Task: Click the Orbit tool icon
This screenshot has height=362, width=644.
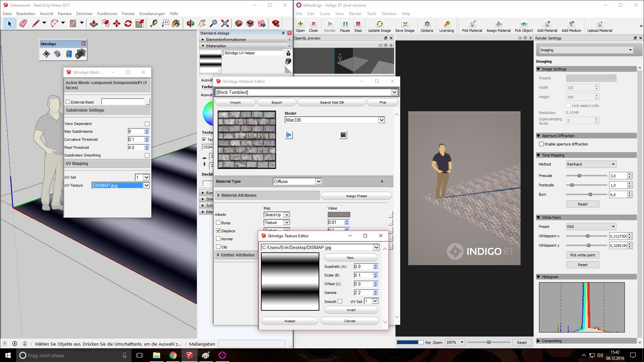Action: click(x=191, y=23)
